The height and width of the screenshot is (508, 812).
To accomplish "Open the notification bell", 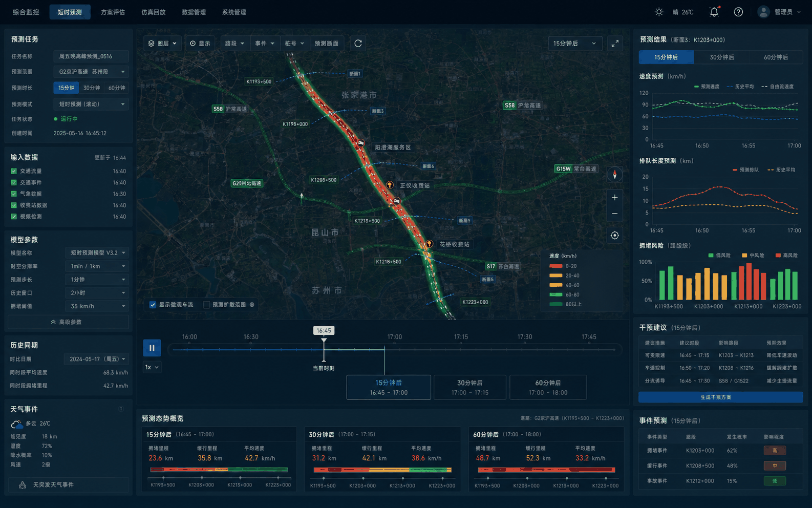I will (x=714, y=12).
